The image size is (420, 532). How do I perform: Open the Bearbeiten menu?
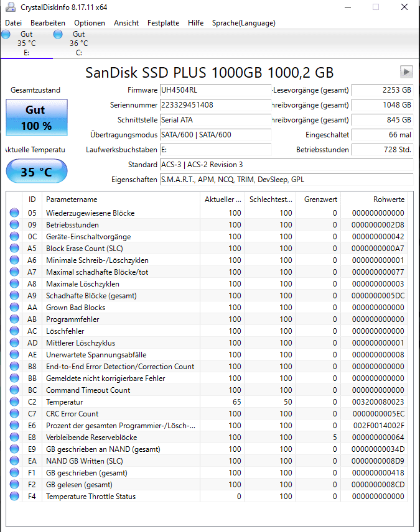(x=48, y=23)
